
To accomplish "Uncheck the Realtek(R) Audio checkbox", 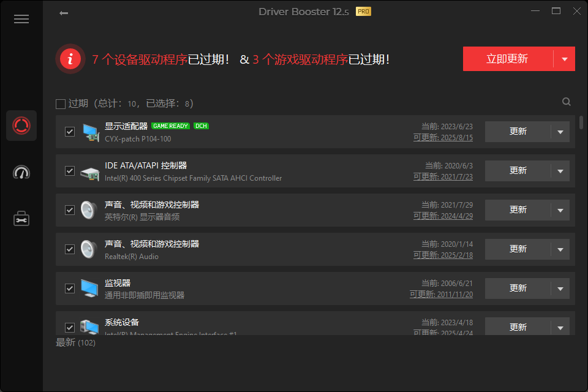I will click(x=70, y=249).
